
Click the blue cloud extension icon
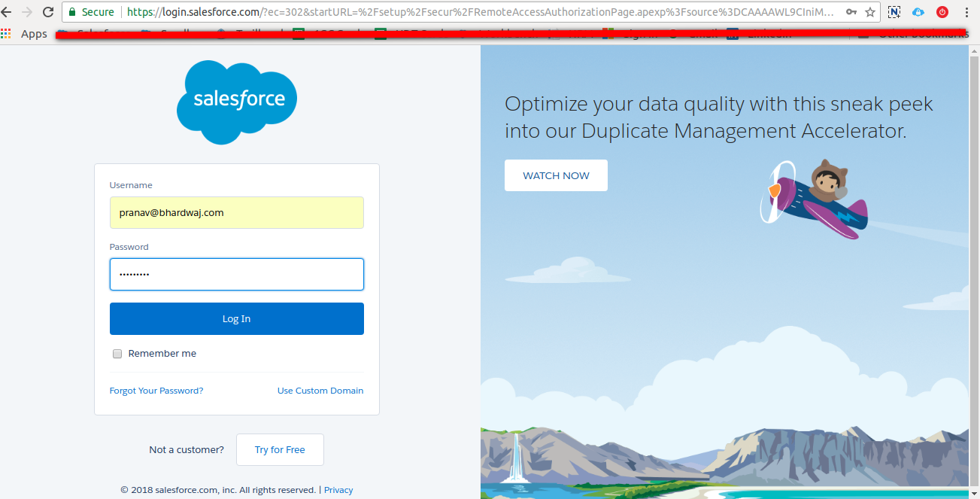pyautogui.click(x=918, y=12)
